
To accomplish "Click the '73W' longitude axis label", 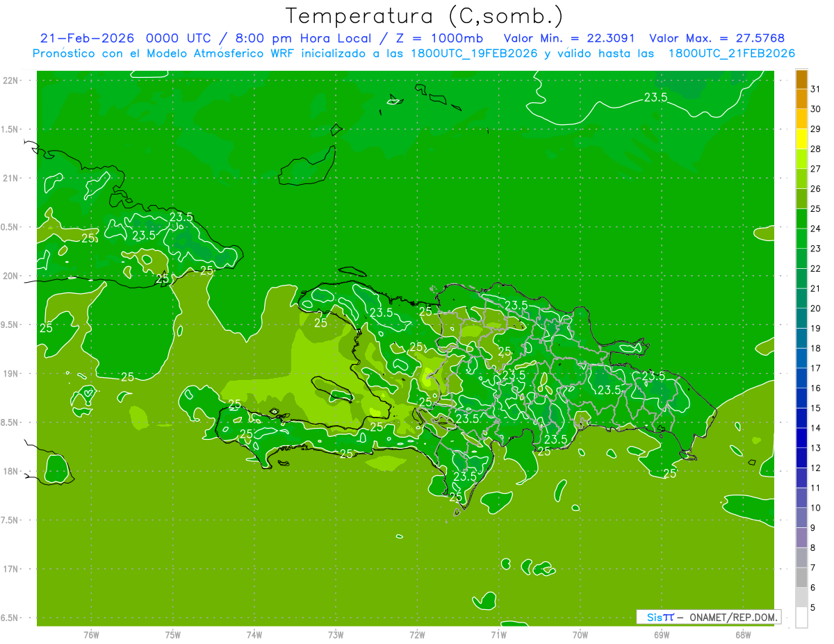I will 336,634.
